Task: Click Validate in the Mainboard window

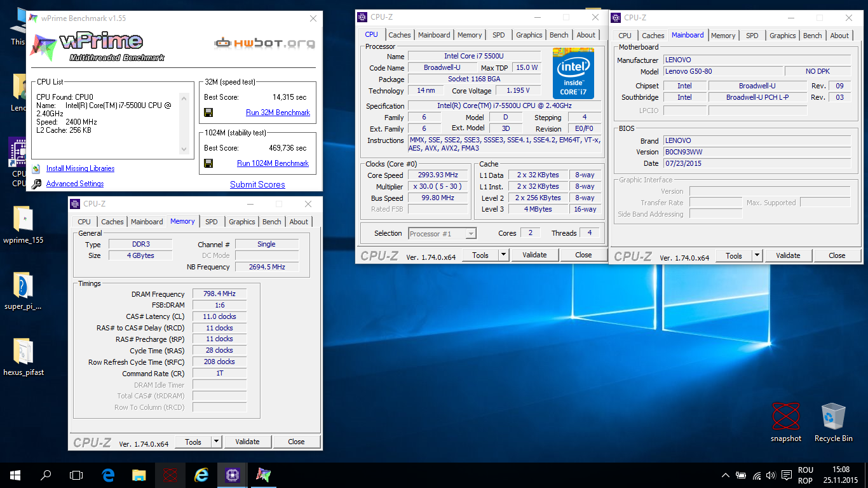Action: click(x=788, y=255)
